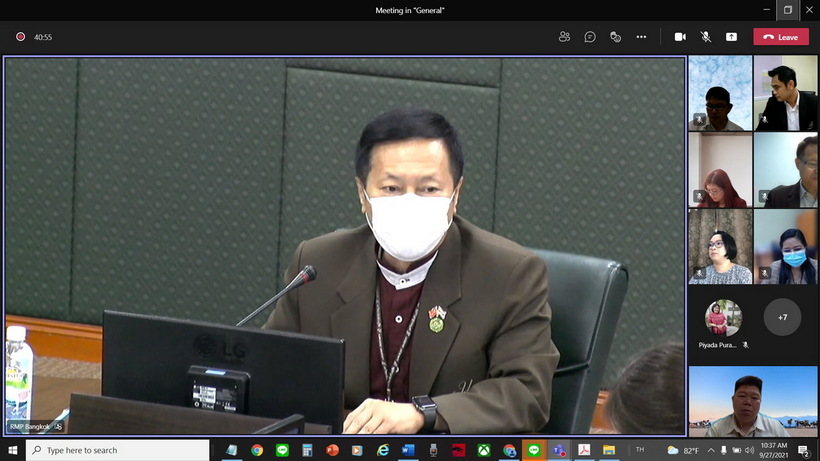The height and width of the screenshot is (461, 820).
Task: Expand the hidden system tray icons
Action: [x=709, y=450]
